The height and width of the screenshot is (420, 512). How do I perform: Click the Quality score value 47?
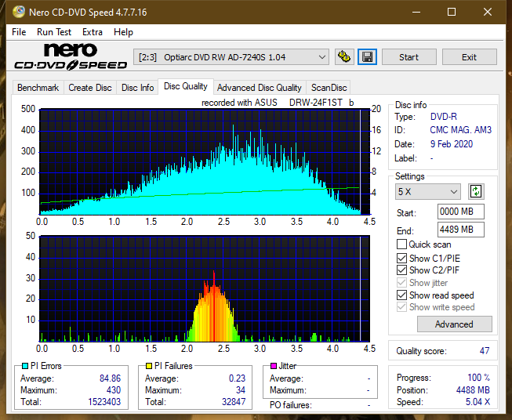click(485, 351)
